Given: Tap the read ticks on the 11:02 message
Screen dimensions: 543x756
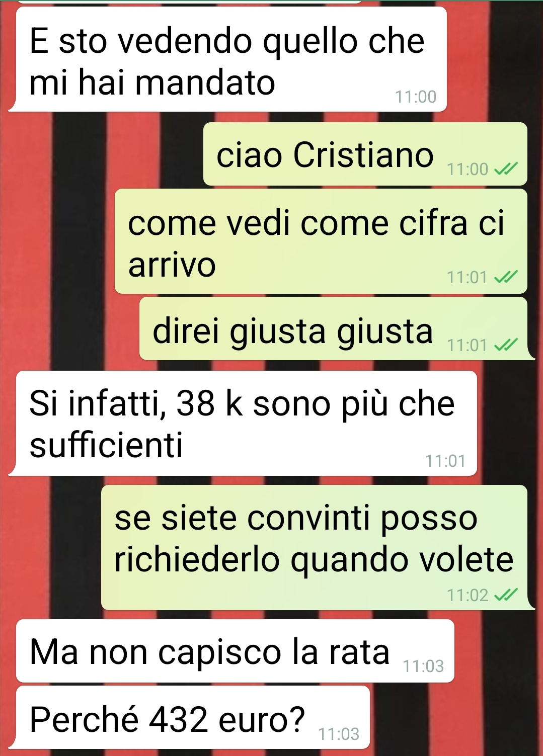Looking at the screenshot, I should (x=506, y=595).
